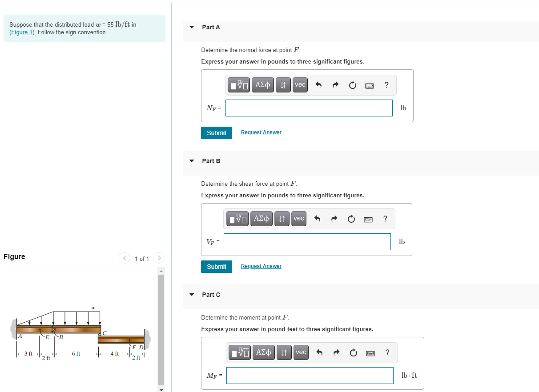This screenshot has width=539, height=392.
Task: Click the NF answer input box
Action: [x=309, y=108]
